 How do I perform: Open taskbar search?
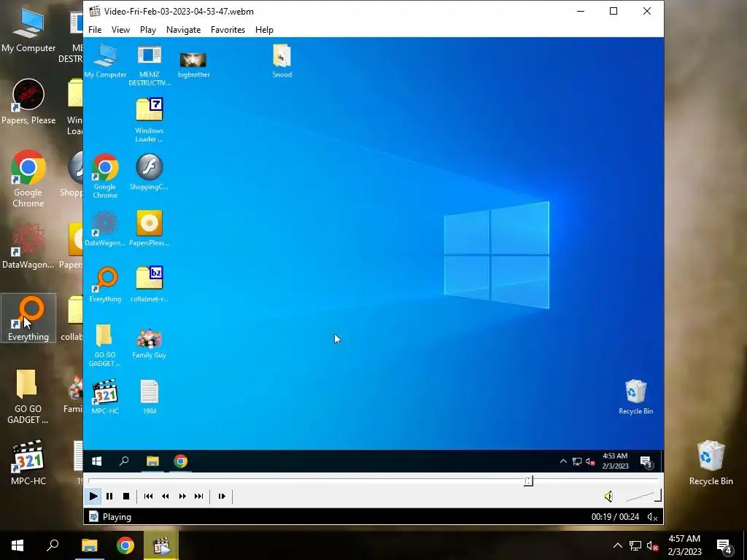click(x=53, y=545)
